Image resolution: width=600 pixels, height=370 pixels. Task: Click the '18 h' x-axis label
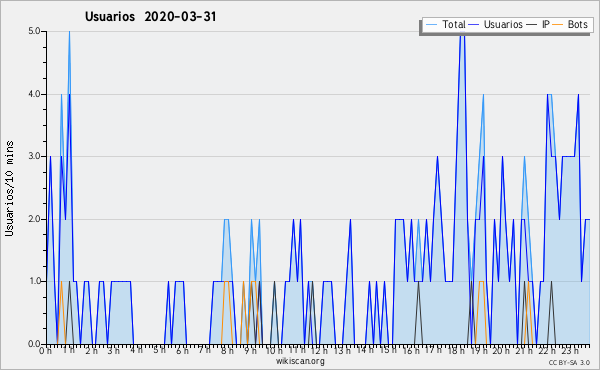[x=456, y=350]
